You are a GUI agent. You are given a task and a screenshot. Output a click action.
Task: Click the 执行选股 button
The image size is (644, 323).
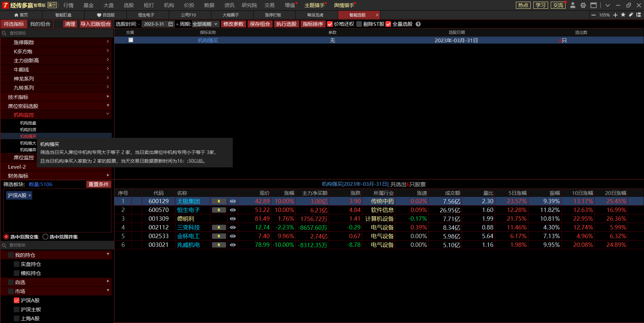click(x=286, y=24)
